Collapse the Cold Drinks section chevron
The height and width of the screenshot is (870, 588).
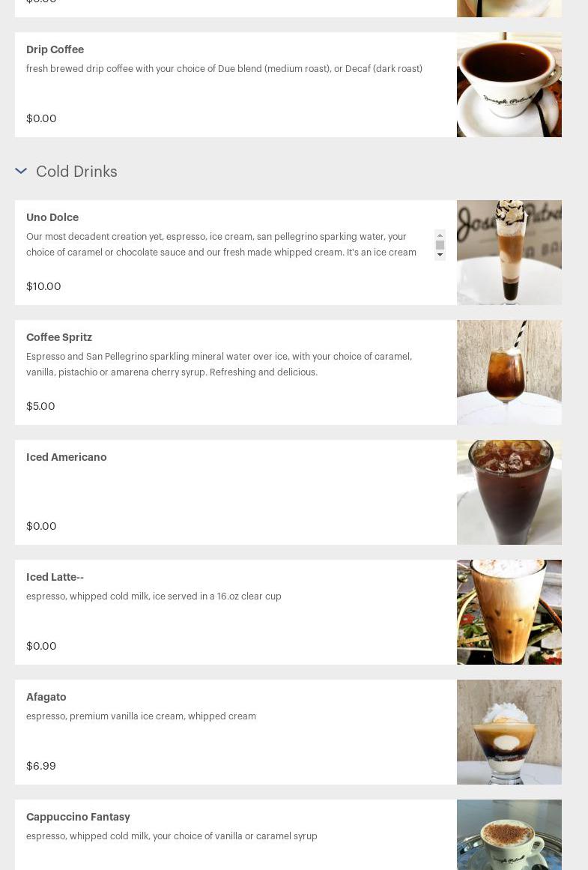click(21, 172)
